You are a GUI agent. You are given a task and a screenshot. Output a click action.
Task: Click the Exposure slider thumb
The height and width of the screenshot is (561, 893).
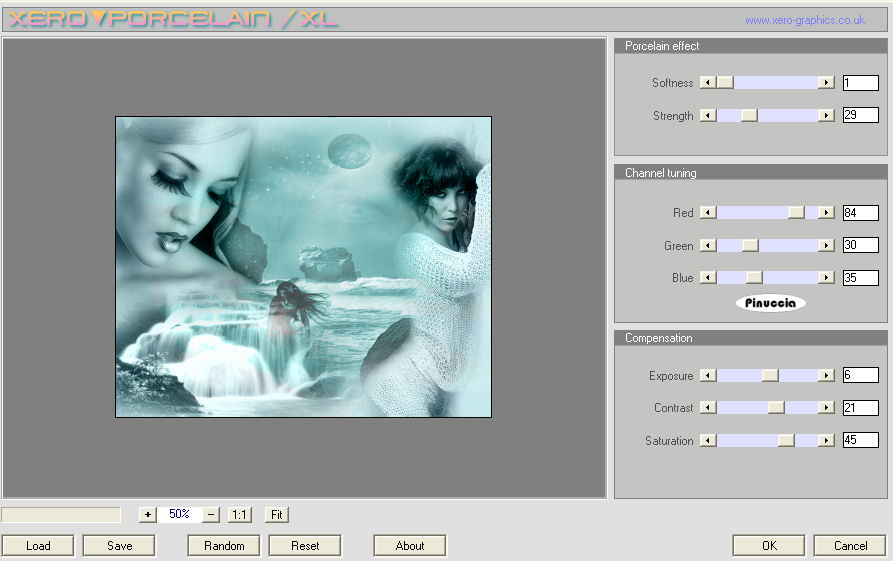pos(770,375)
